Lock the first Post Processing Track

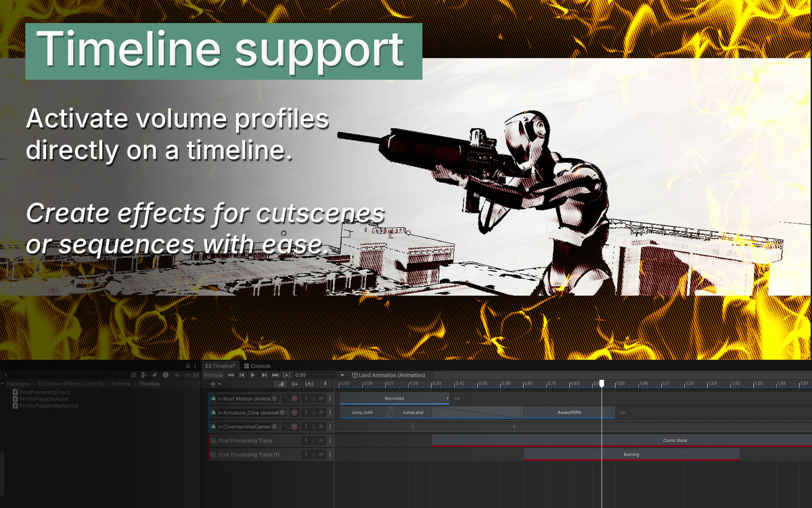coord(313,441)
